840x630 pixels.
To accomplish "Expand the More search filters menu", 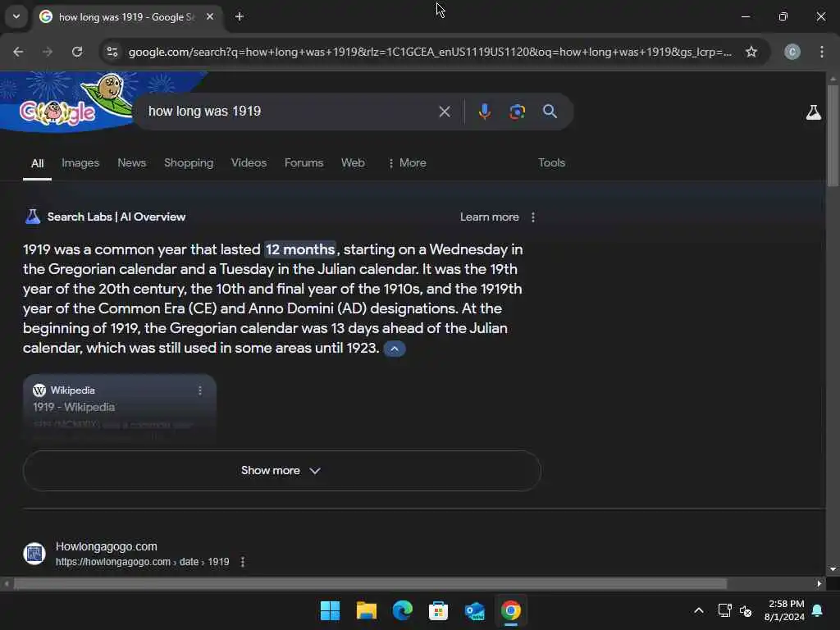I will pos(407,163).
